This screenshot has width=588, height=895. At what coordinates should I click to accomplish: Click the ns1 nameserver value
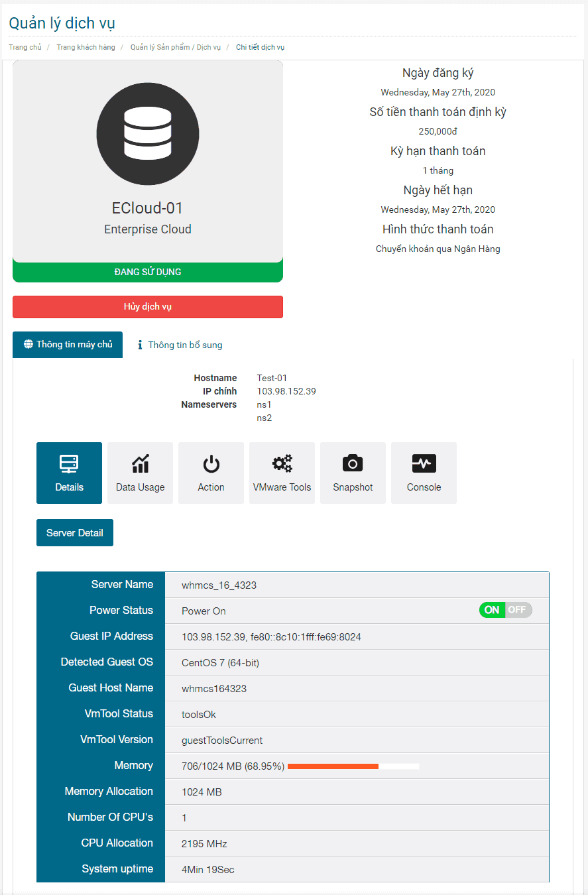[265, 404]
